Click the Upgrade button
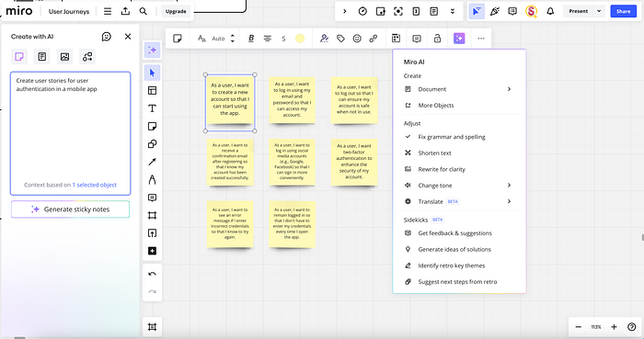 click(x=176, y=11)
